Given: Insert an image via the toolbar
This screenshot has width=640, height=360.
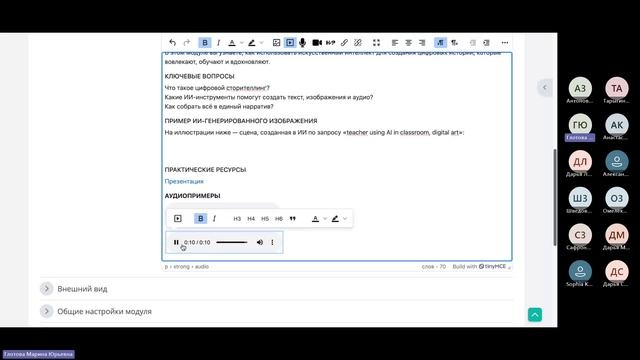Looking at the screenshot, I should pyautogui.click(x=276, y=42).
